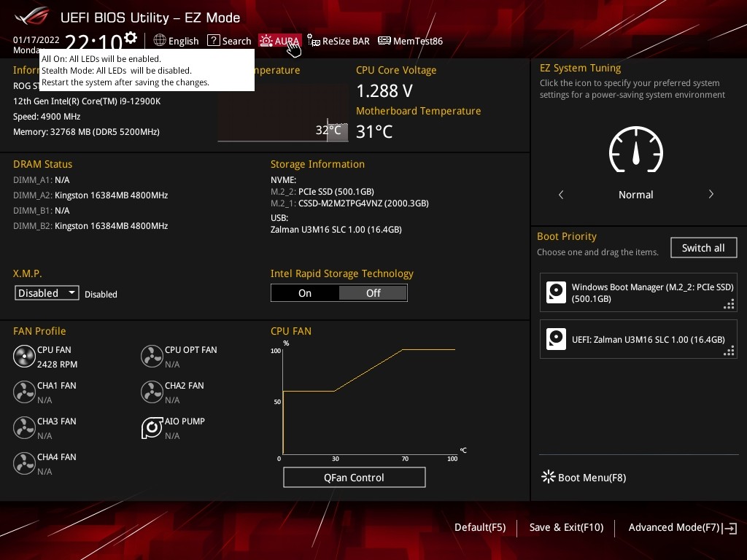Click the Search question mark icon
Image resolution: width=747 pixels, height=560 pixels.
click(x=214, y=41)
